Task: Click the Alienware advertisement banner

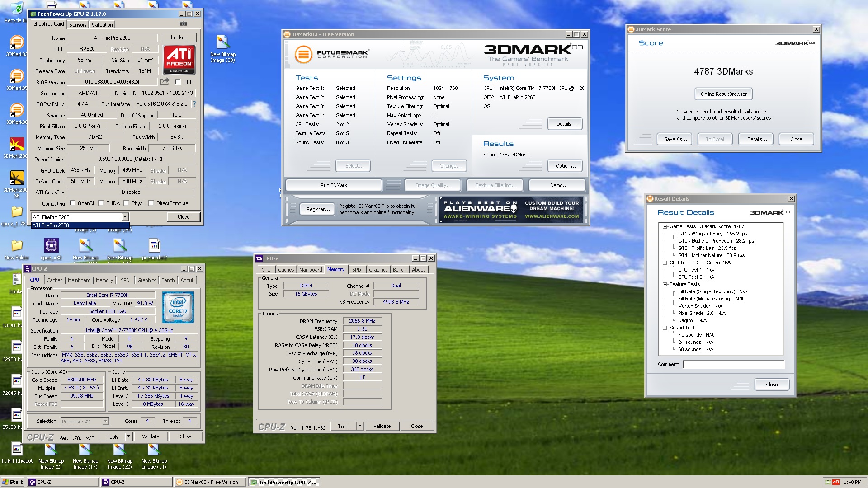Action: tap(511, 210)
